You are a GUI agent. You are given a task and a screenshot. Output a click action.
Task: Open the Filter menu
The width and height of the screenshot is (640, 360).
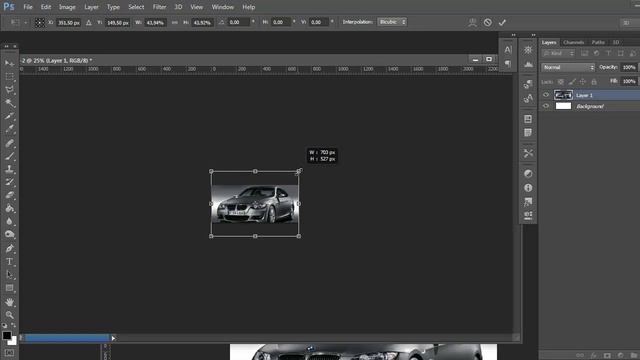click(159, 7)
